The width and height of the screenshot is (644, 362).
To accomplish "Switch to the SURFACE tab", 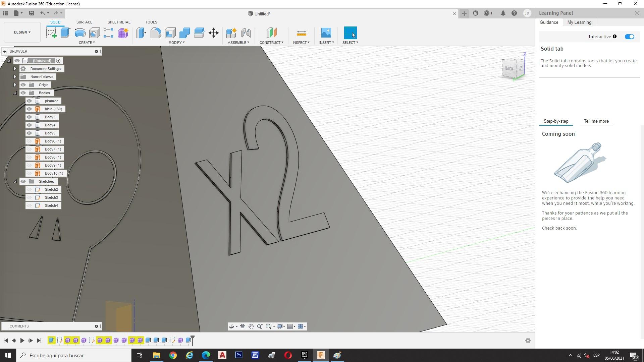I will click(84, 22).
